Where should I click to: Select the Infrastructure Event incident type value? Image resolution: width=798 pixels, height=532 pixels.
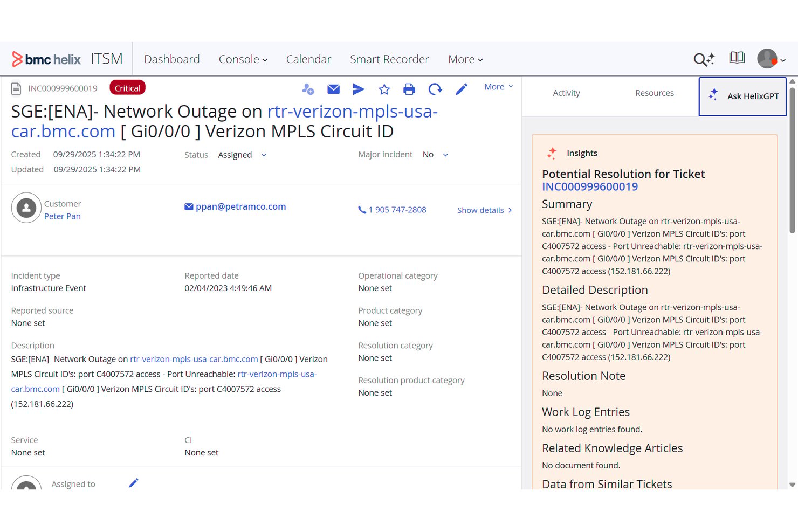[49, 288]
